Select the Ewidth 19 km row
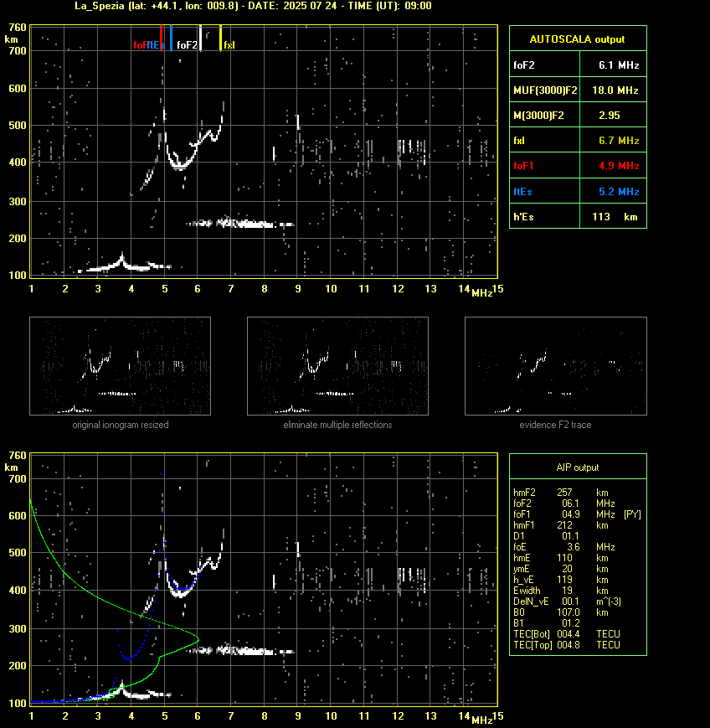This screenshot has width=710, height=728. tap(561, 591)
